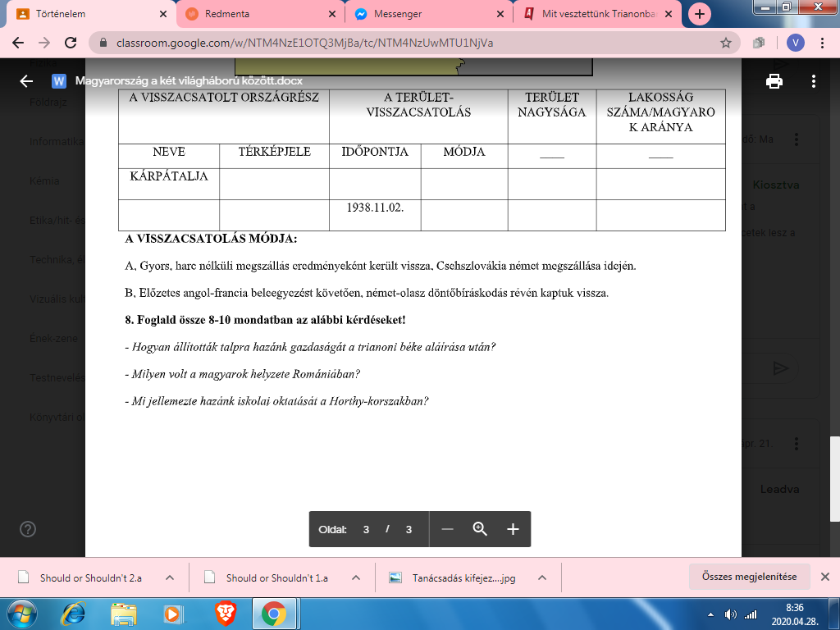Expand options for Tanácsadás kifejez jpg download
The image size is (840, 630).
[x=542, y=577]
